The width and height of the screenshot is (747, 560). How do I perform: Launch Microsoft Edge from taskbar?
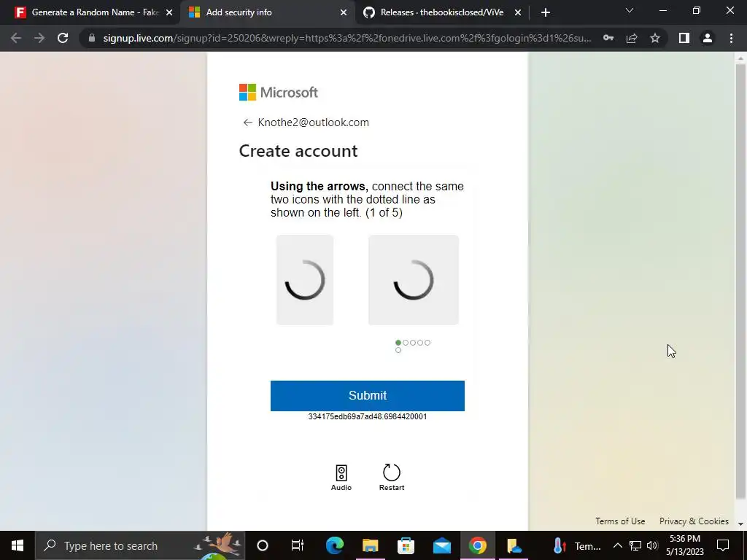[x=334, y=545]
